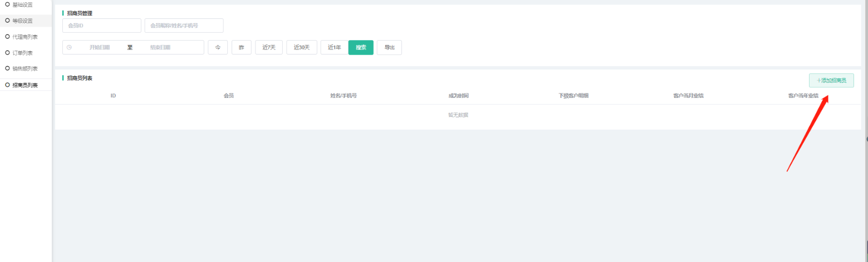This screenshot has height=262, width=868.
Task: Select the 近30天 quick filter
Action: click(x=302, y=47)
